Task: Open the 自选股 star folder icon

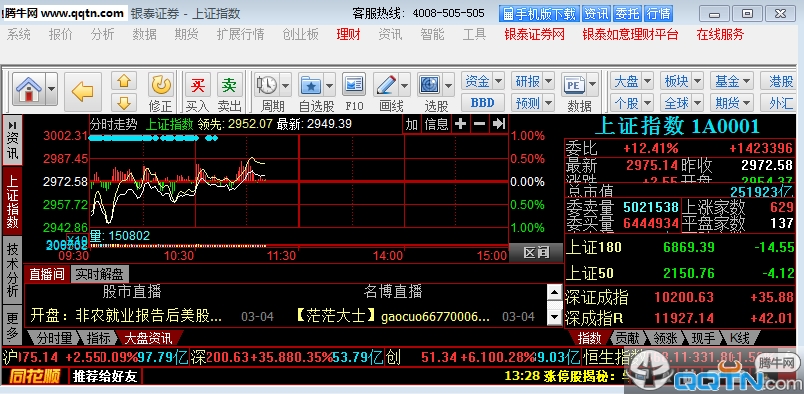Action: pos(311,85)
